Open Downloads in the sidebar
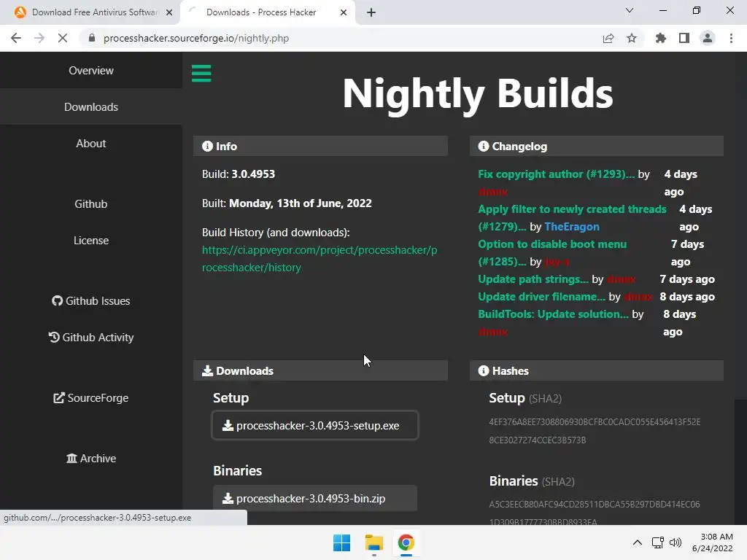The image size is (747, 560). pos(91,107)
